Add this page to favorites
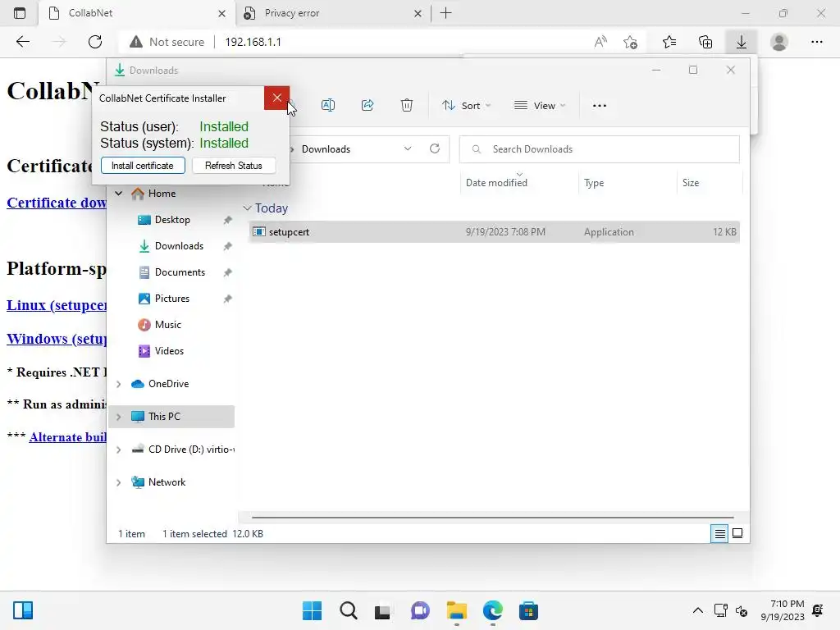Image resolution: width=840 pixels, height=630 pixels. point(631,42)
